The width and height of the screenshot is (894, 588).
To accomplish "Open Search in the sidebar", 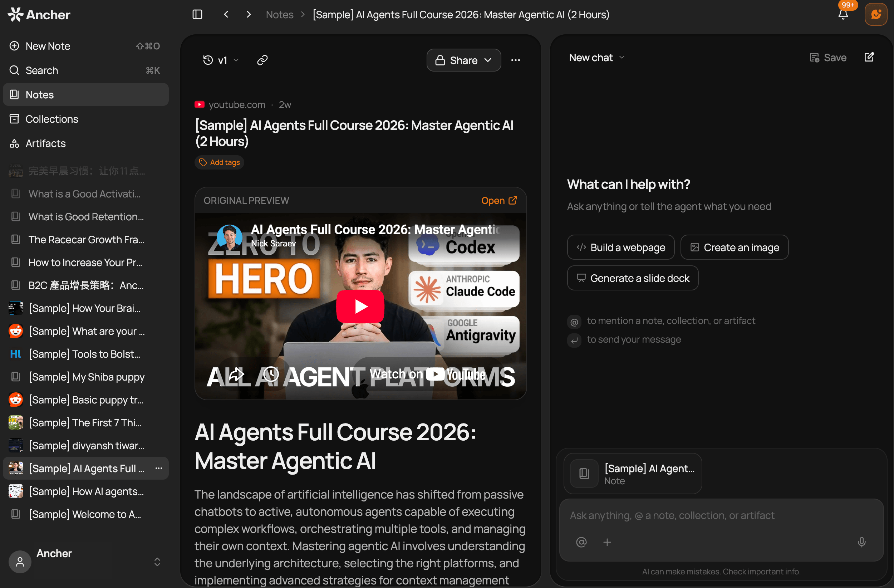I will pos(85,70).
